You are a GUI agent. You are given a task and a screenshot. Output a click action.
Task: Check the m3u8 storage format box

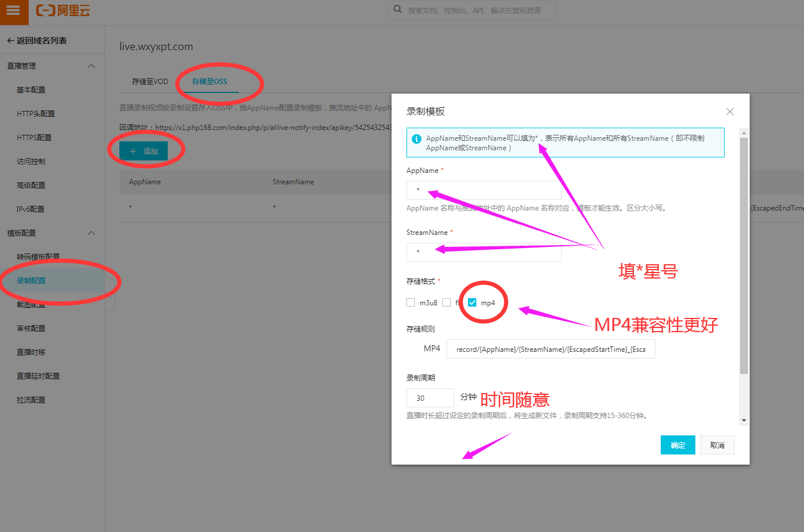click(411, 302)
